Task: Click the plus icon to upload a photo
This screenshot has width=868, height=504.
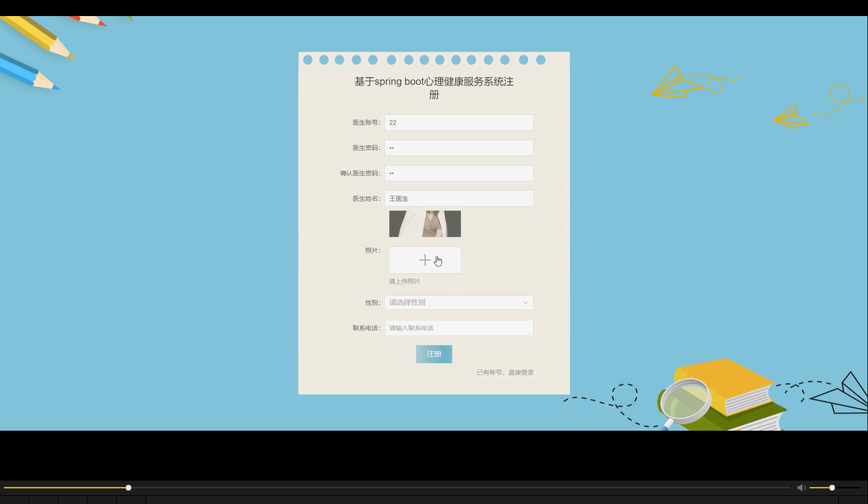Action: 425,260
